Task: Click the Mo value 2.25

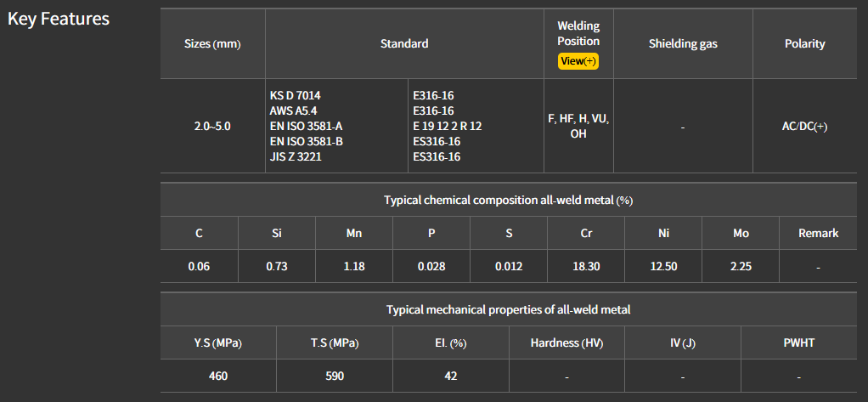Action: 741,266
